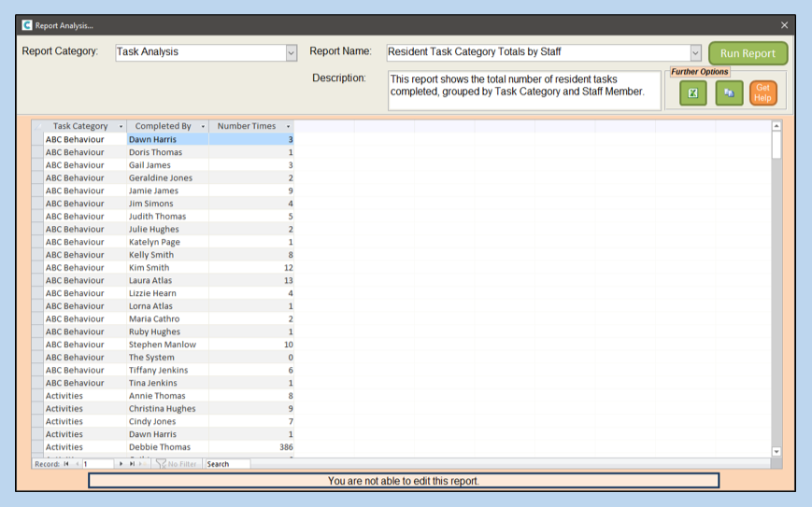Viewport: 812px width, 507px height.
Task: Open Task Category column filter arrow
Action: 121,126
